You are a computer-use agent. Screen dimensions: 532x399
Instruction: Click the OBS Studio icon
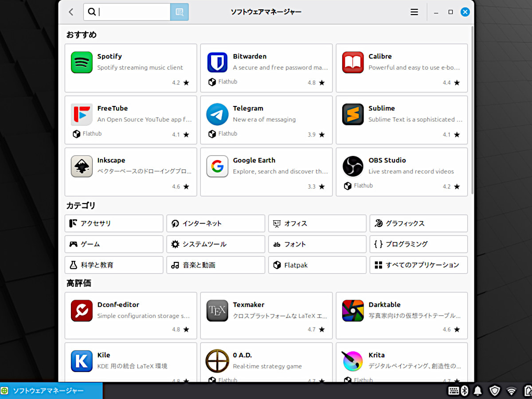coord(353,166)
